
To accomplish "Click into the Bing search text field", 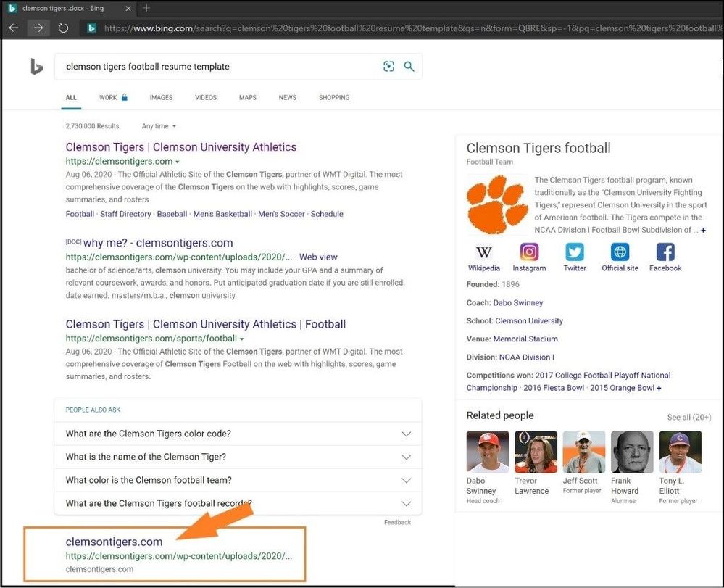I will point(217,67).
